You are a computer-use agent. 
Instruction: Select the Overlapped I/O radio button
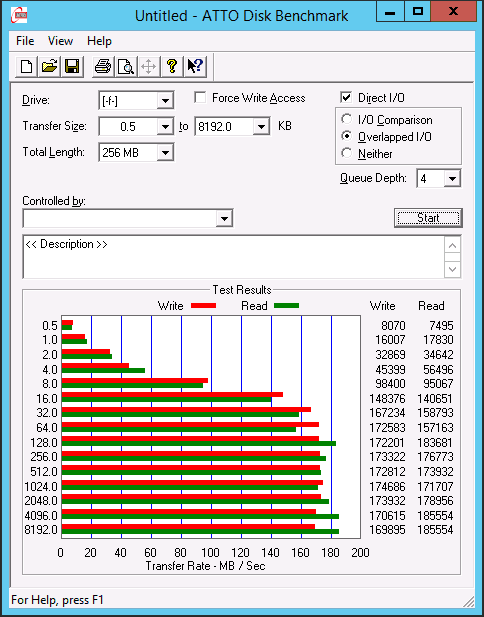coord(347,136)
